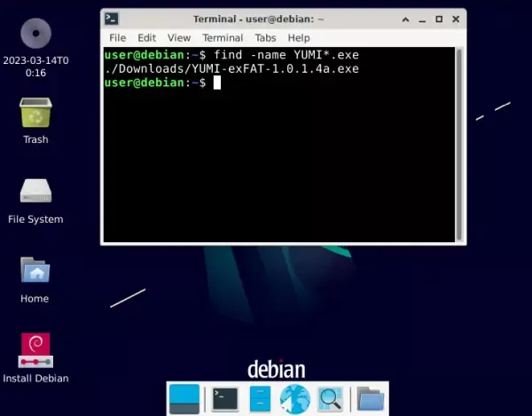
Task: Open the Terminal menu in the menu bar
Action: [x=223, y=38]
